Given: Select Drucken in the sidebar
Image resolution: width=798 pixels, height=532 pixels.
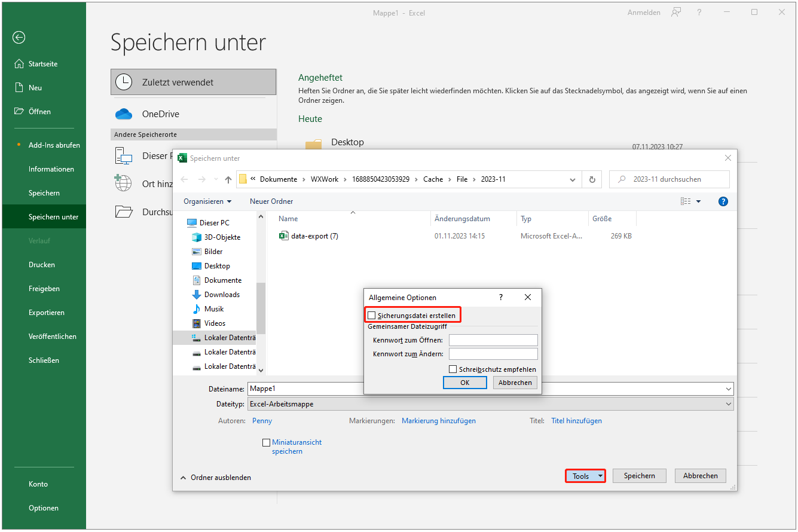Looking at the screenshot, I should pos(43,265).
